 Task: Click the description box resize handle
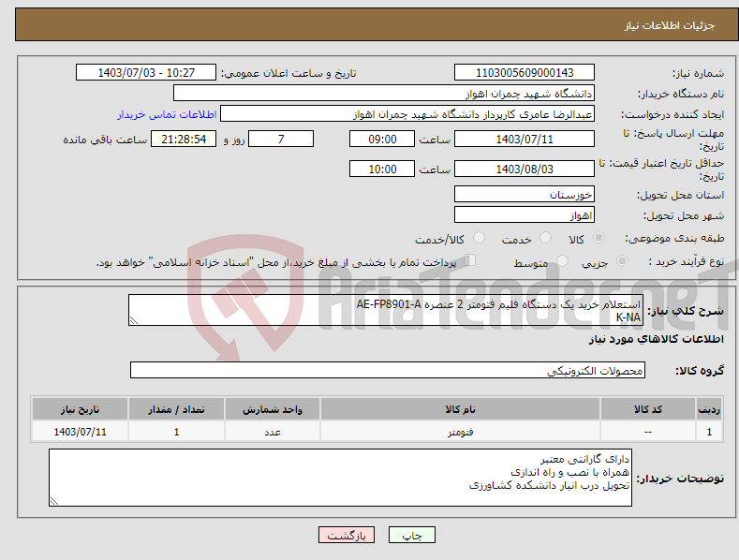tap(134, 320)
